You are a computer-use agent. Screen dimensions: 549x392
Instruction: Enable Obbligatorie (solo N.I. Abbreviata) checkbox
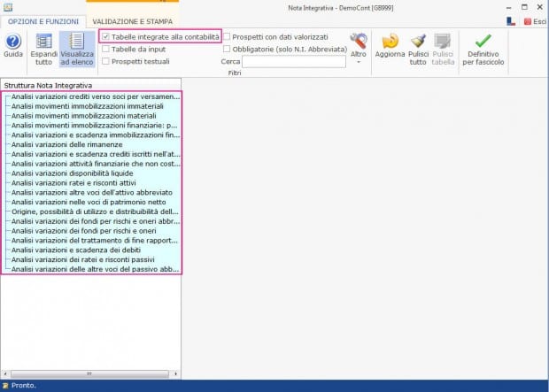pos(227,49)
